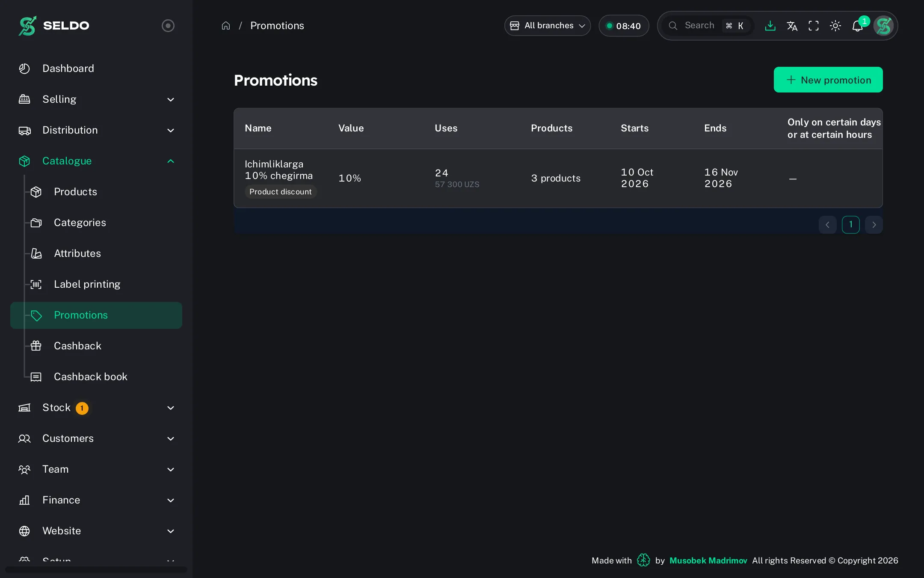Expand the Customers menu chevron
The width and height of the screenshot is (924, 578).
171,438
